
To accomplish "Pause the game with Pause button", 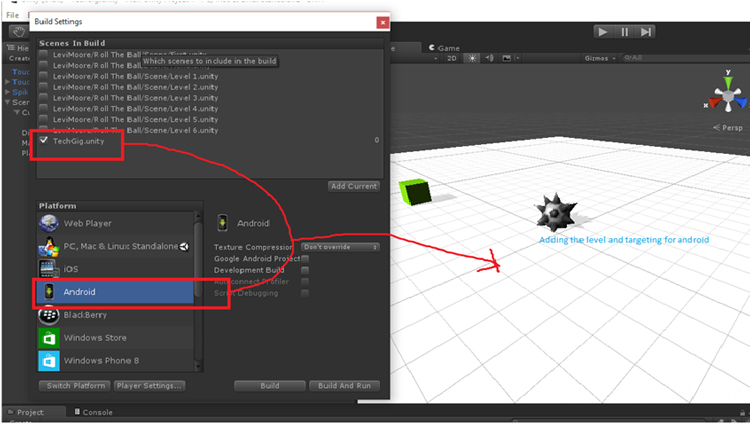I will click(624, 32).
